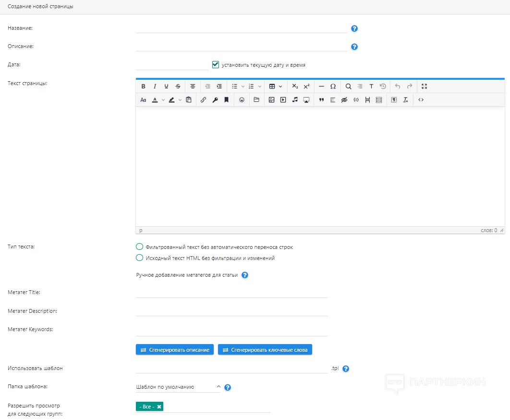Remove the '- Все -' group tag
510x420 pixels.
click(159, 407)
